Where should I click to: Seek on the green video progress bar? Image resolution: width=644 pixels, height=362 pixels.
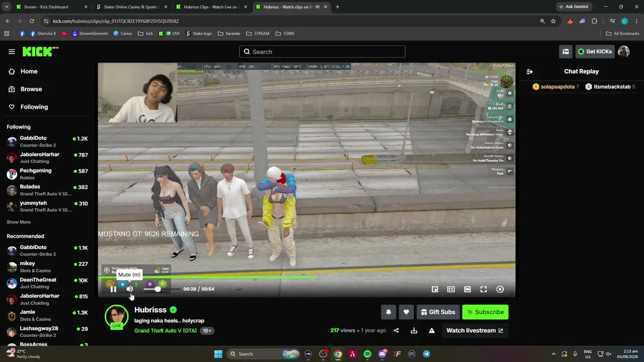[306, 277]
